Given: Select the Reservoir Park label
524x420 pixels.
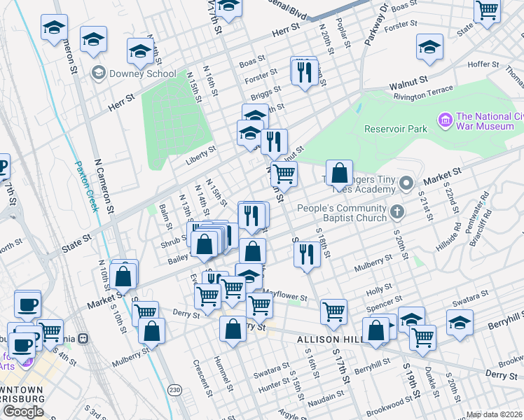Looking at the screenshot, I should [396, 129].
